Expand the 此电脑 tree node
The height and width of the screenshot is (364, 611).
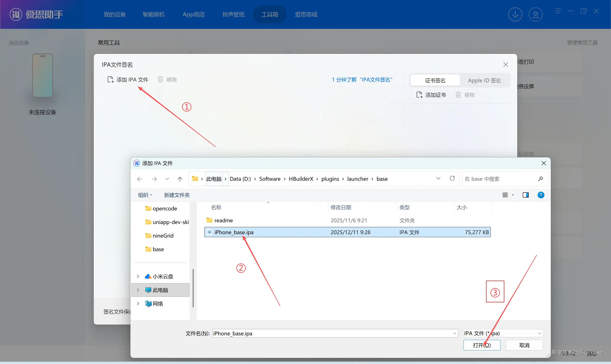coord(138,290)
